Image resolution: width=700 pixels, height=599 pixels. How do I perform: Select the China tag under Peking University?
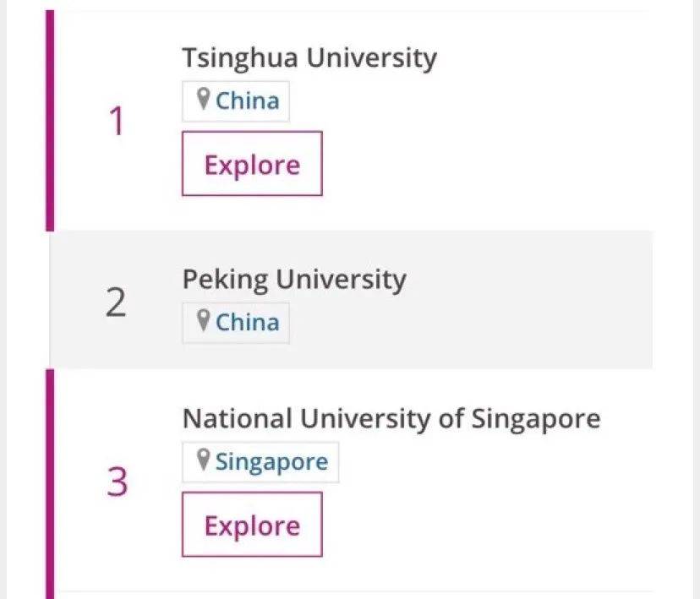click(236, 322)
